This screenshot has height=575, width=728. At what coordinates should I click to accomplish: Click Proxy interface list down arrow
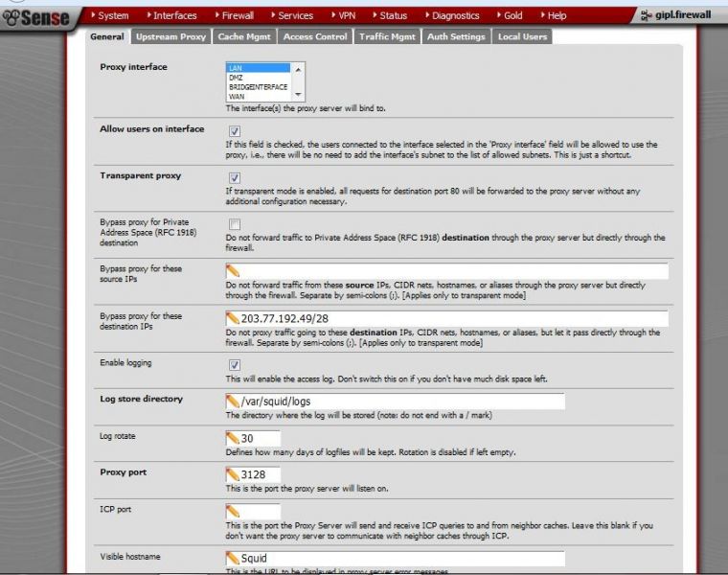tap(298, 95)
